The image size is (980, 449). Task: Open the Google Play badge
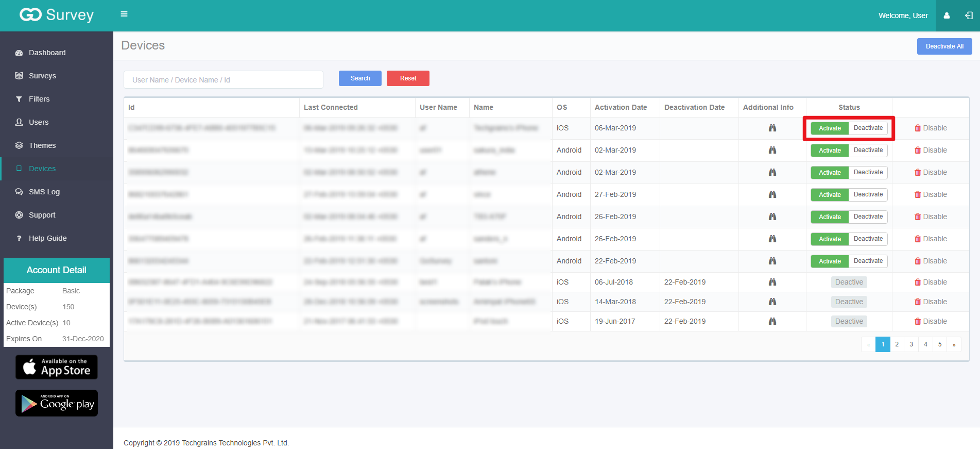57,403
